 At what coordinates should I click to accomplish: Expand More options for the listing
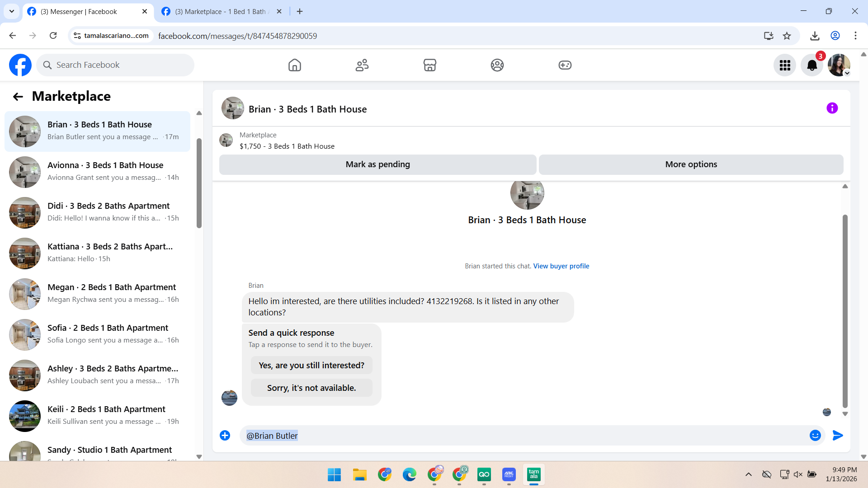(x=691, y=164)
